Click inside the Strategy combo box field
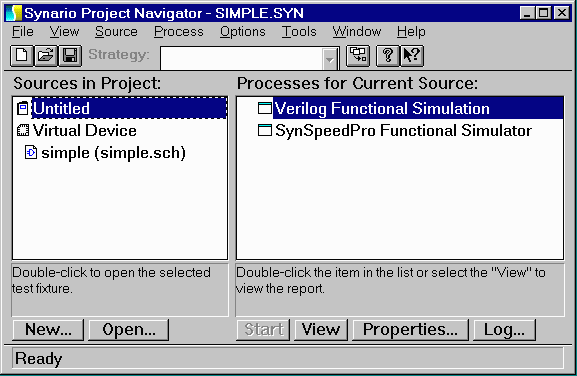 [x=242, y=58]
